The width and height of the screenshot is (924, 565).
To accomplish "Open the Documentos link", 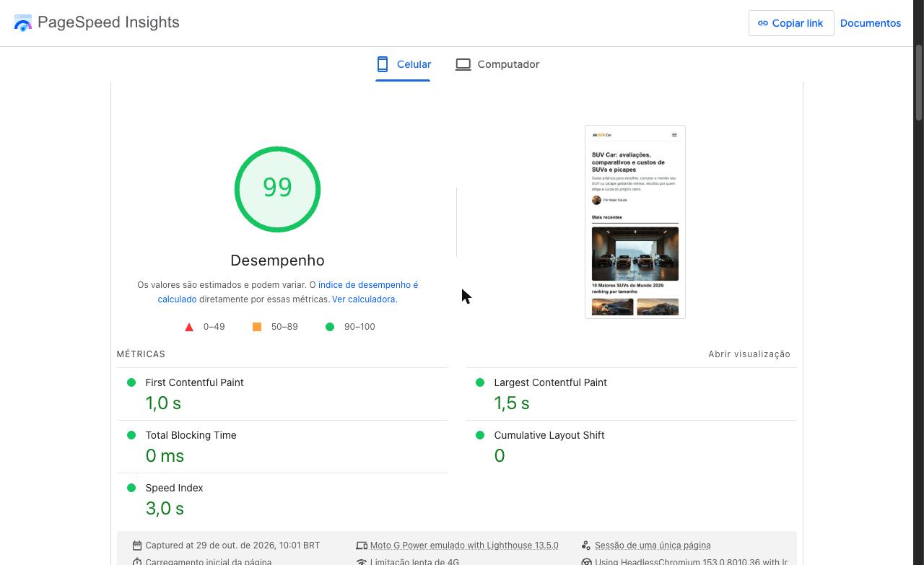I will coord(871,23).
